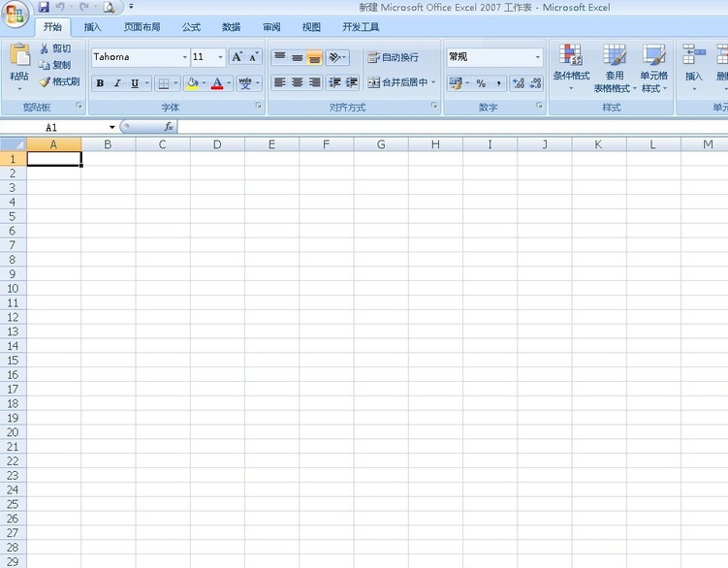Image resolution: width=728 pixels, height=568 pixels.
Task: Customize Quick Access toolbar dropdown
Action: pyautogui.click(x=131, y=7)
